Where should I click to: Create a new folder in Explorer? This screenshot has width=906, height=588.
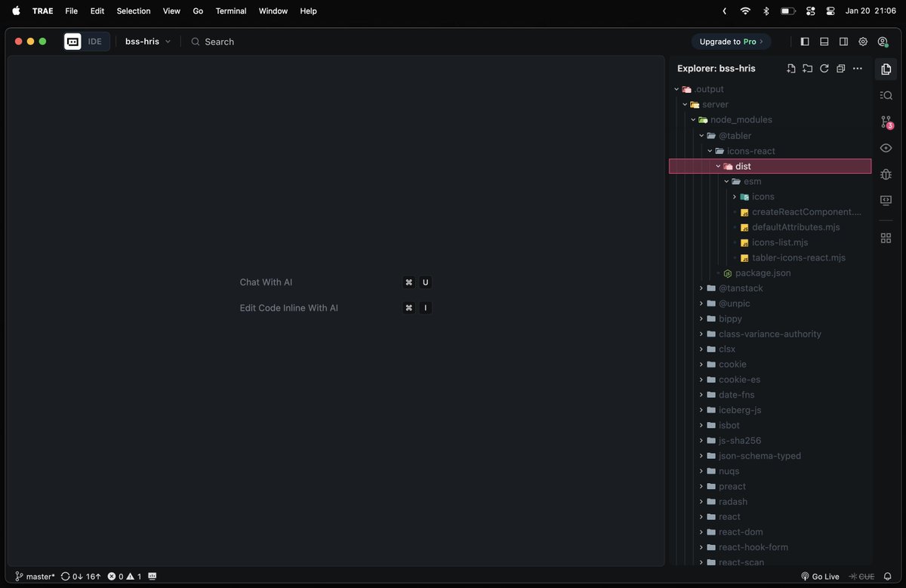click(x=807, y=69)
